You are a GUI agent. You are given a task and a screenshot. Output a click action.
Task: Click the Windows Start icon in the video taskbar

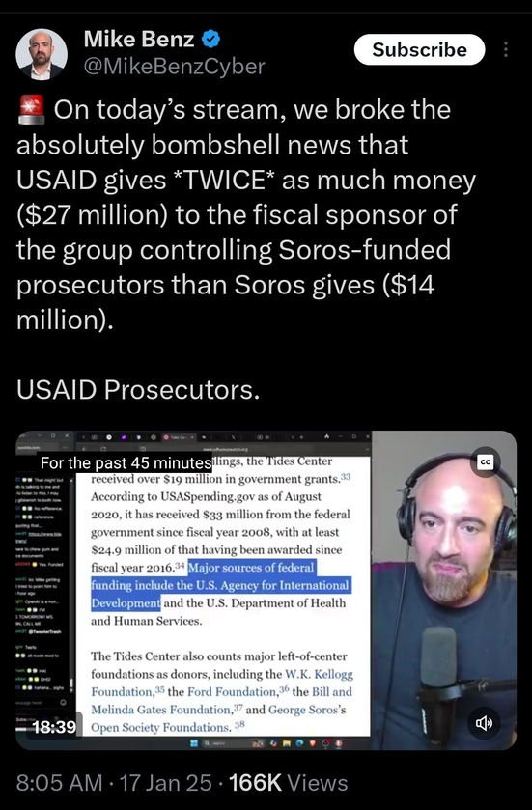tap(194, 743)
